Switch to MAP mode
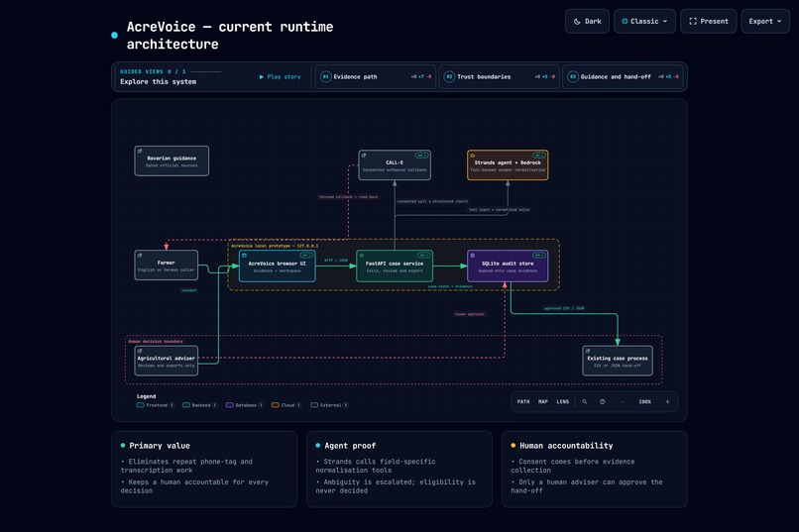799x532 pixels. (x=543, y=401)
